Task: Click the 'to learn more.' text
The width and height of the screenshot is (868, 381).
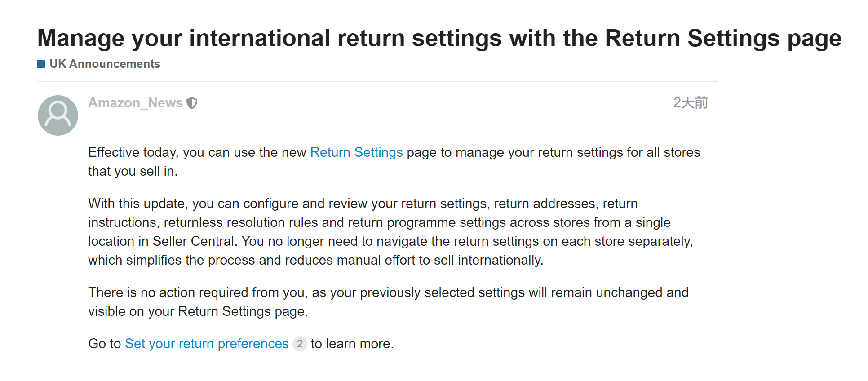Action: click(x=352, y=344)
